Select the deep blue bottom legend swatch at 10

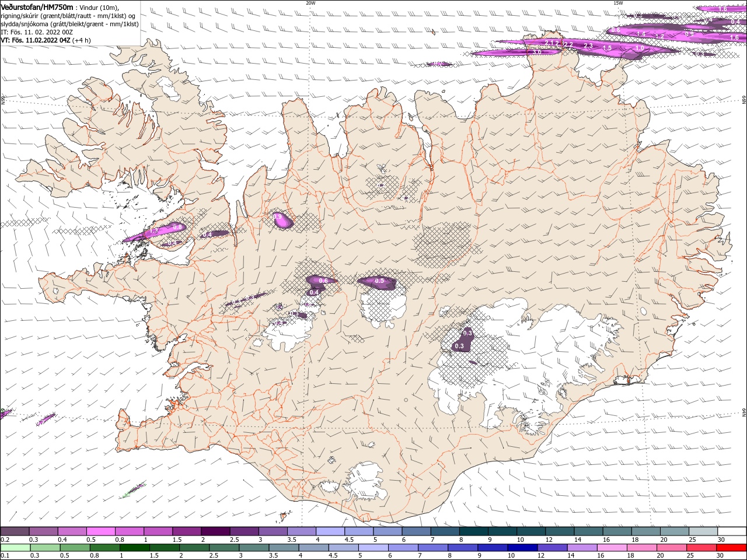coord(522,548)
